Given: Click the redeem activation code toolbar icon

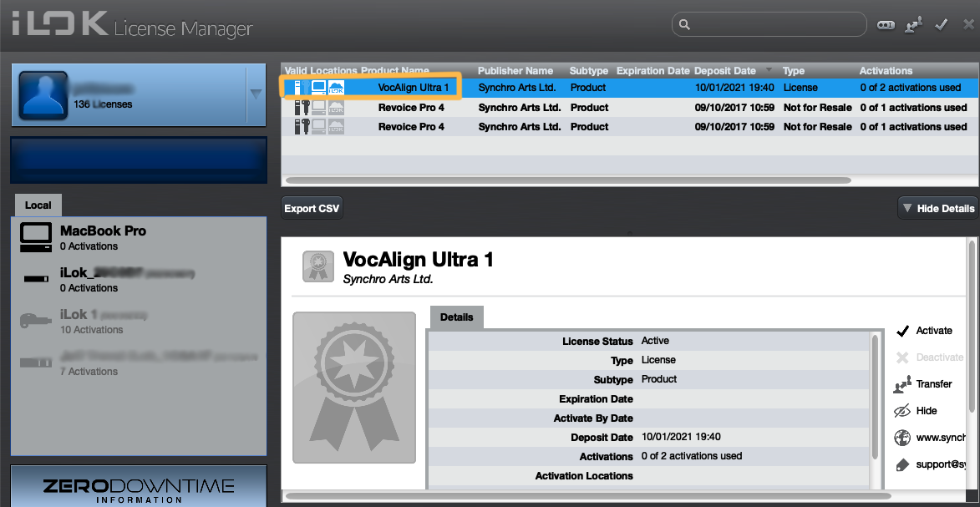Looking at the screenshot, I should [886, 25].
